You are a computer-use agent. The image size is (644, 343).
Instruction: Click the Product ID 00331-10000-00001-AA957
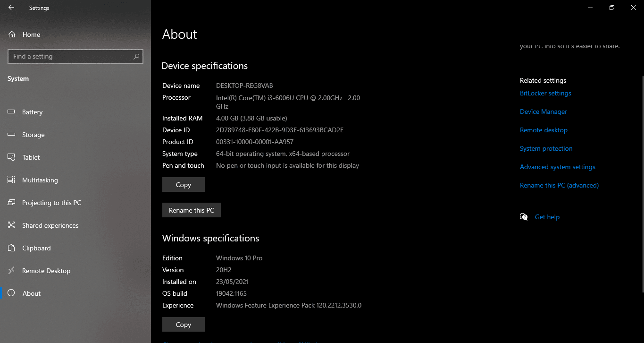(x=255, y=142)
